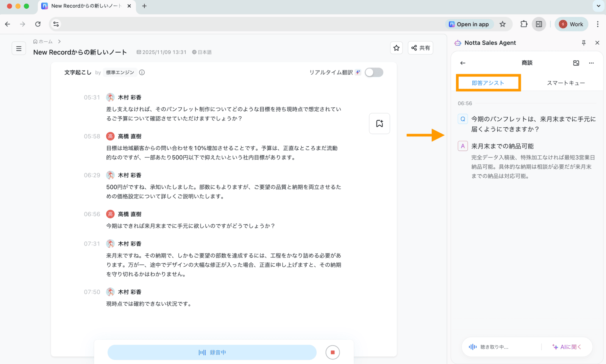
Task: Switch to 即答アシスト tab
Action: 488,83
